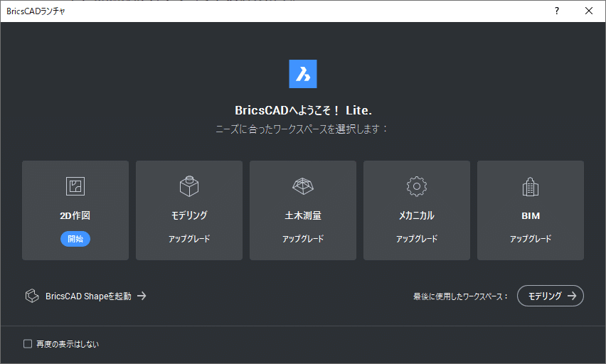
Task: Click the 土木測量 terrain mesh icon
Action: tap(303, 186)
